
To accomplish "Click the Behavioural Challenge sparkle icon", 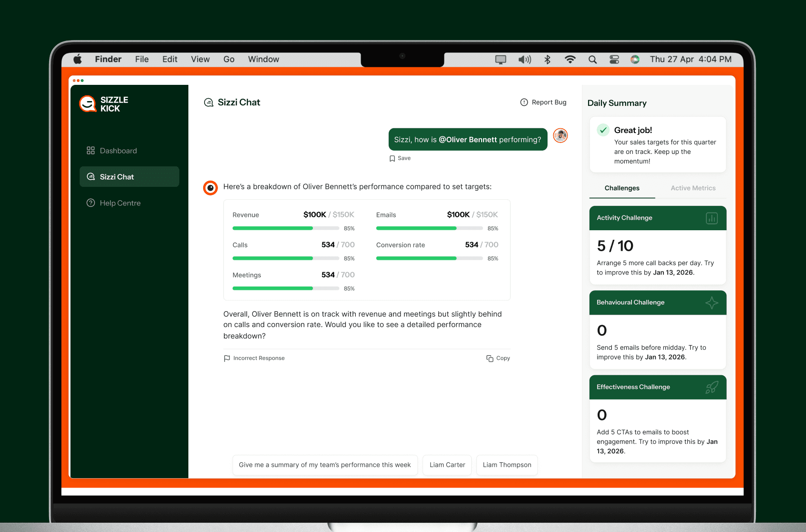I will (x=712, y=303).
